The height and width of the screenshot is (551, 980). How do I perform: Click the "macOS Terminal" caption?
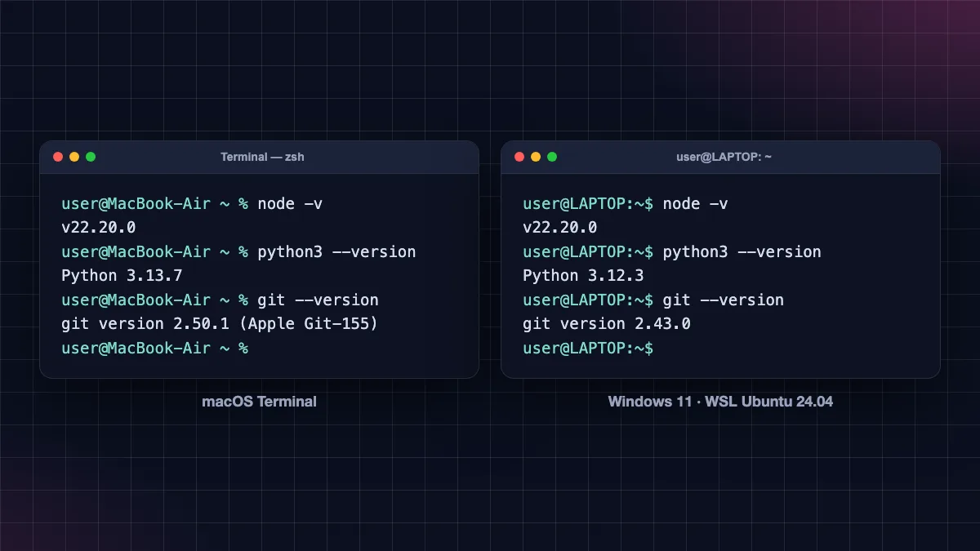click(259, 402)
